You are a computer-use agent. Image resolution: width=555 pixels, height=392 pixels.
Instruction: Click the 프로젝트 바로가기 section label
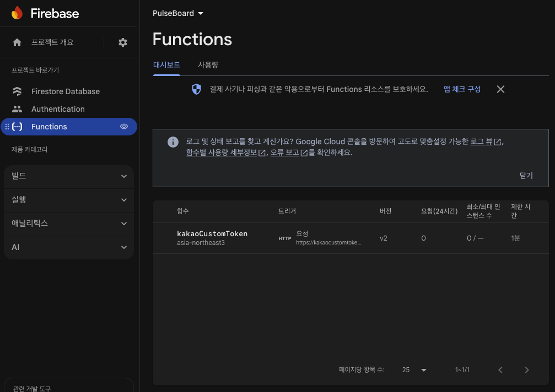(35, 70)
